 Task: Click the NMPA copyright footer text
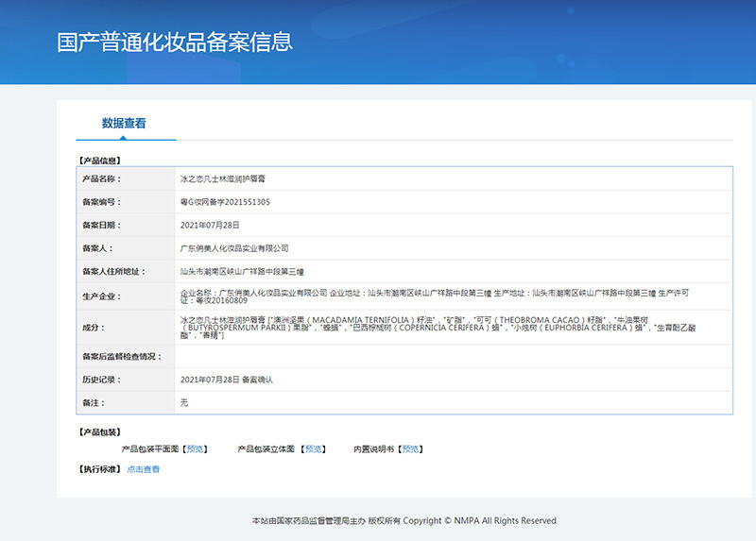click(x=404, y=520)
